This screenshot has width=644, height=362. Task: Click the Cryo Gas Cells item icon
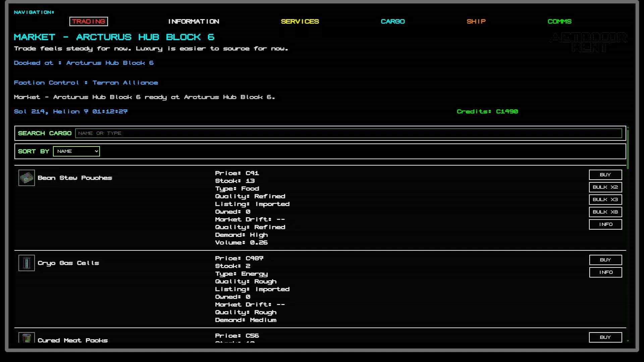26,263
